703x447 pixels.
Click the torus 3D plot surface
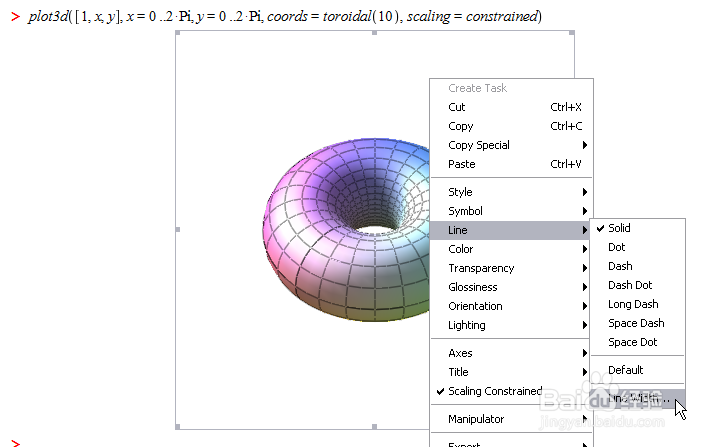click(330, 270)
